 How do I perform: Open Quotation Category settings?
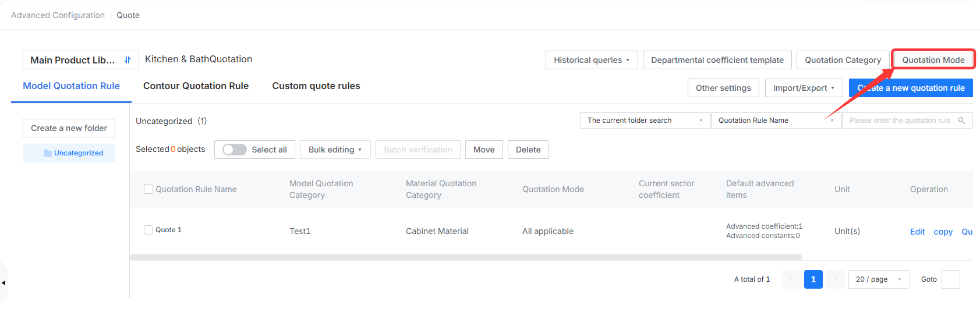(843, 60)
